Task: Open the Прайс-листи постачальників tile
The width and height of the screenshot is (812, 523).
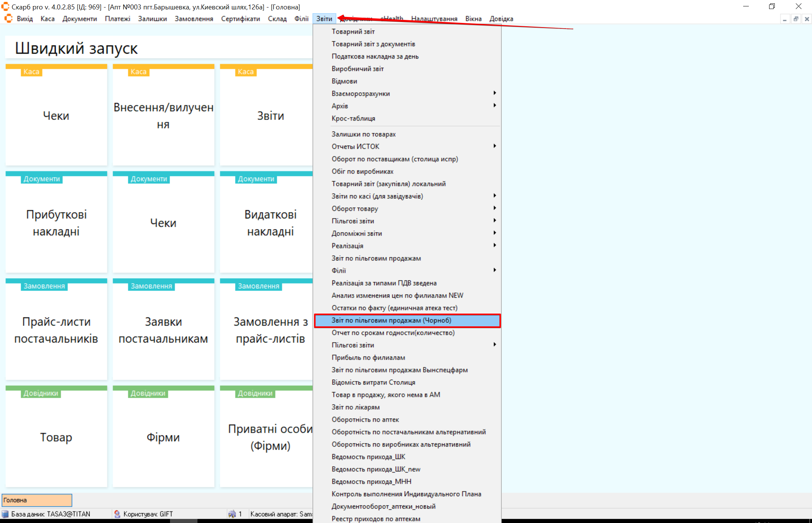Action: pyautogui.click(x=56, y=329)
